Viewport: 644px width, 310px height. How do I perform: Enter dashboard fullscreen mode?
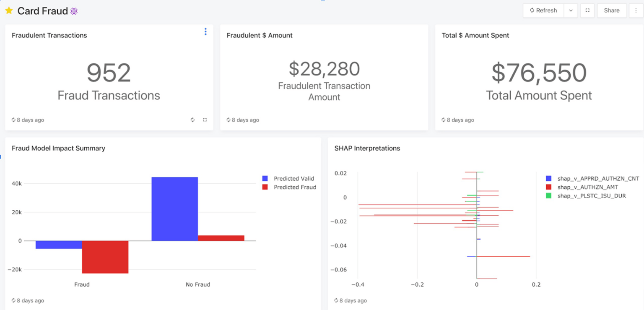587,10
